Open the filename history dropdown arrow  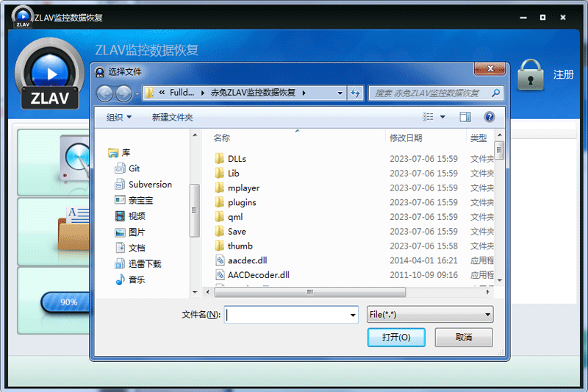point(353,315)
